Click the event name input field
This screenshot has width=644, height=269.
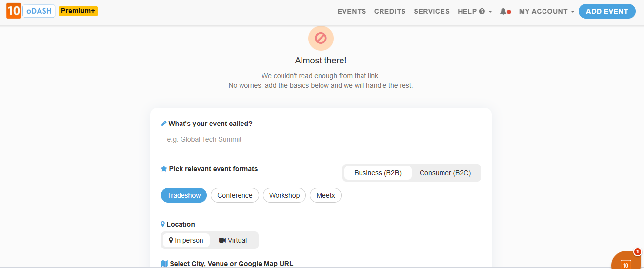click(321, 139)
